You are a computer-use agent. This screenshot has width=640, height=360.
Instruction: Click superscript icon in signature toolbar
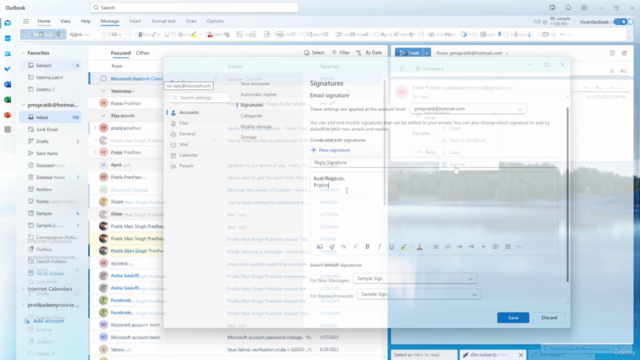coord(356,247)
